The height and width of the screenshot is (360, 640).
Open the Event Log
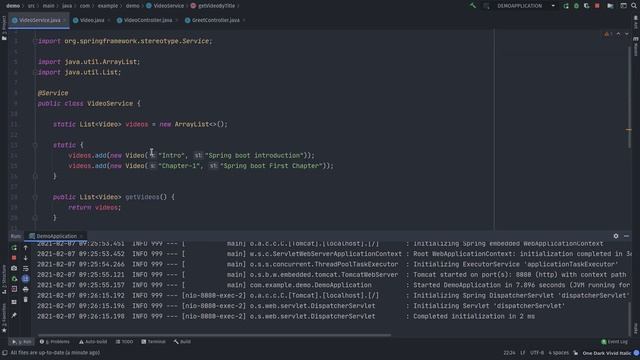pos(614,342)
